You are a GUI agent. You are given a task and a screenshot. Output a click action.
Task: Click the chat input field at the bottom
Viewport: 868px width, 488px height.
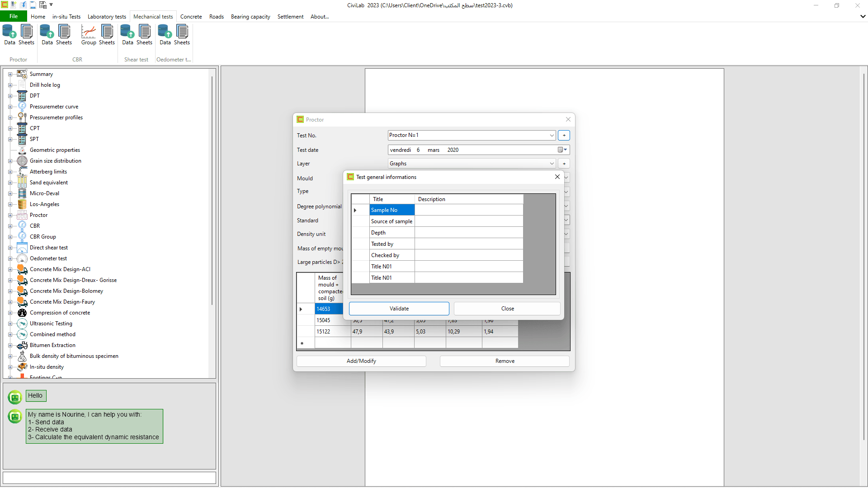click(x=109, y=477)
